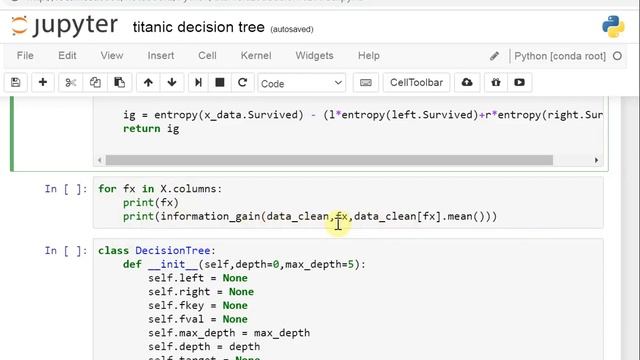Click the self.fkey = None line
640x360 pixels.
point(198,305)
